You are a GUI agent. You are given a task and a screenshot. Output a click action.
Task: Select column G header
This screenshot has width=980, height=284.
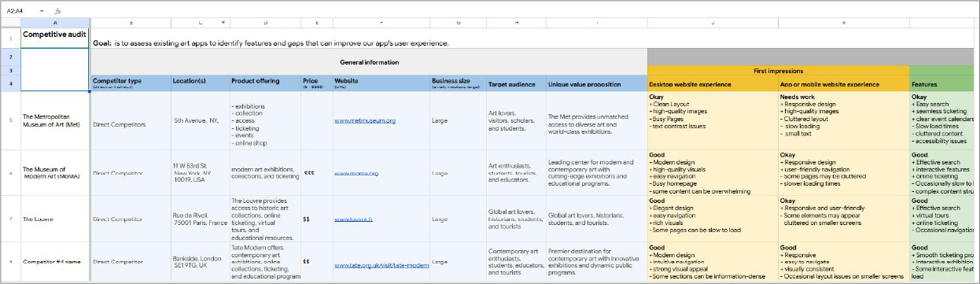(x=458, y=24)
